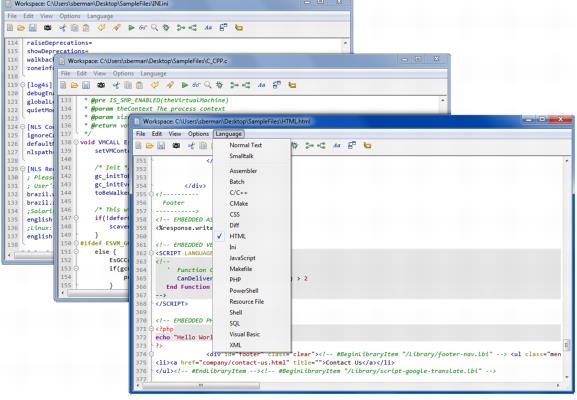Open the View menu in the C_CPP.c window
Image resolution: width=577 pixels, height=400 pixels.
99,74
